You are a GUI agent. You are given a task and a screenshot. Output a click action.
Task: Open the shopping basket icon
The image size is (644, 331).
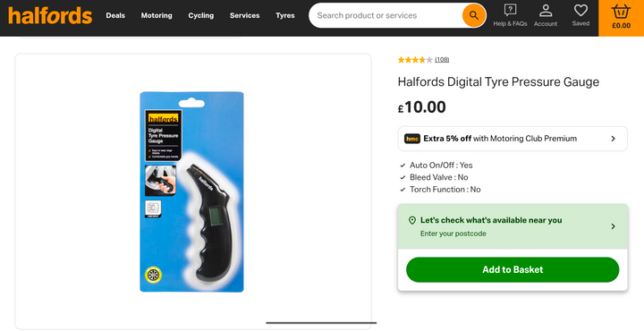[x=621, y=12]
